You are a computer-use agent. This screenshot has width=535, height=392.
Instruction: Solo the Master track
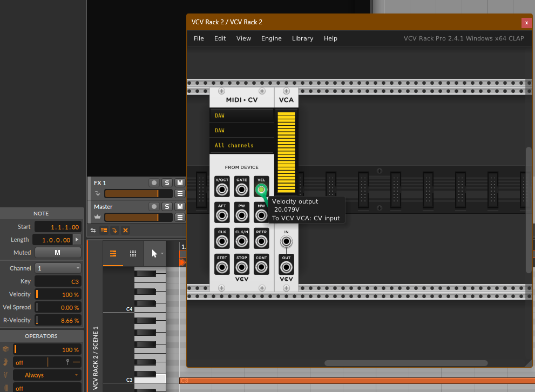(167, 206)
